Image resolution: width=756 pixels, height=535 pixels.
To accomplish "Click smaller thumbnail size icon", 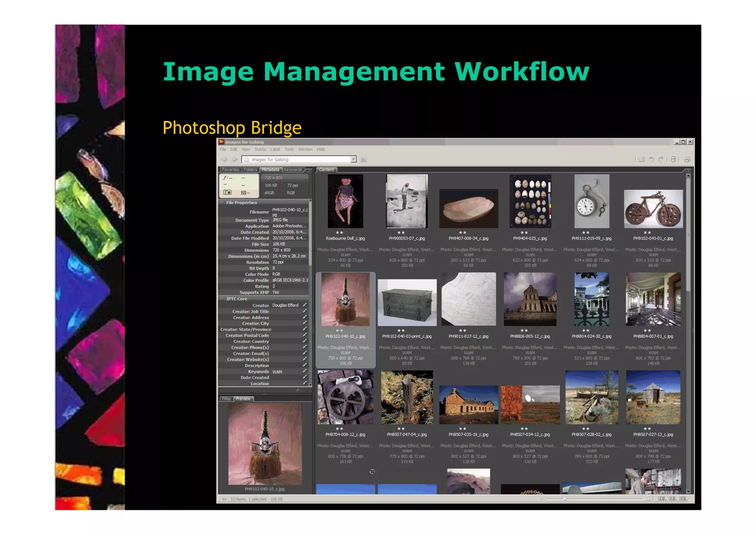I will (541, 499).
